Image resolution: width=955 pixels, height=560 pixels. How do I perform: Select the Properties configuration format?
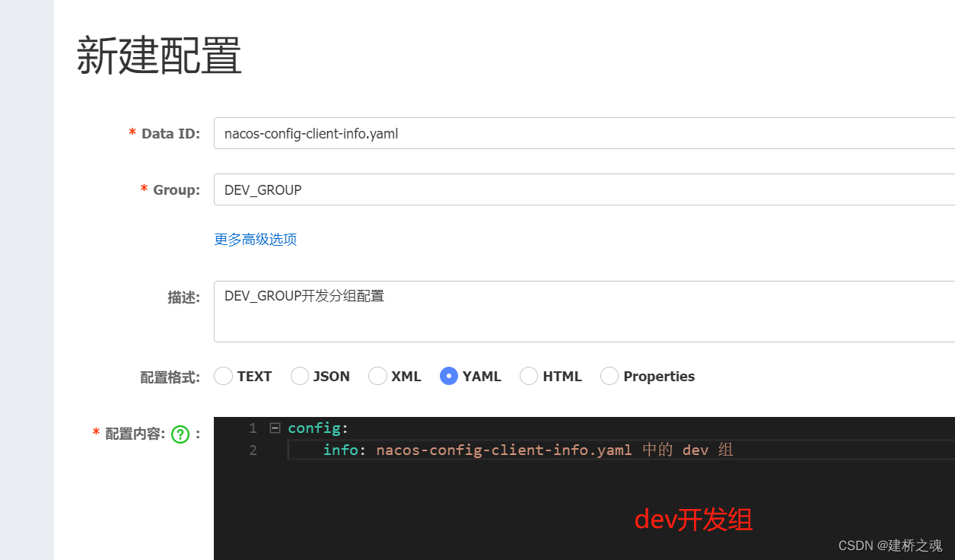tap(609, 376)
